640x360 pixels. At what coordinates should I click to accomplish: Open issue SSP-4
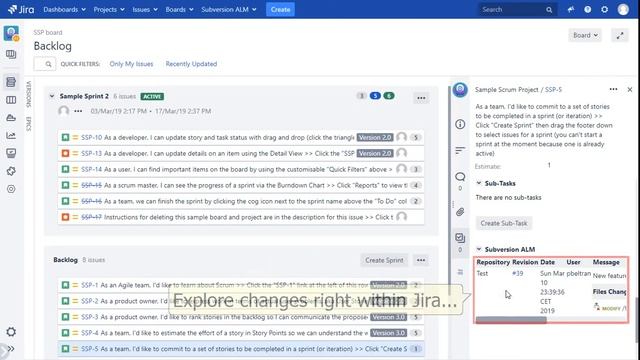pos(90,333)
